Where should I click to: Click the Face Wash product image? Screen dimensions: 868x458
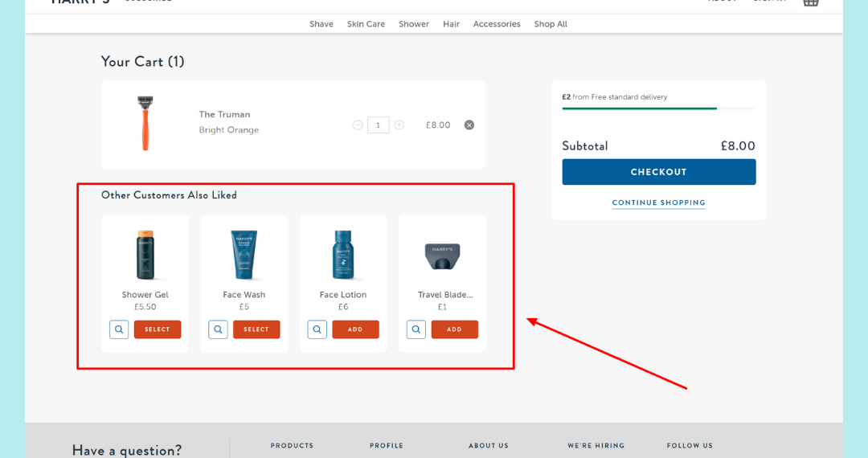tap(244, 255)
